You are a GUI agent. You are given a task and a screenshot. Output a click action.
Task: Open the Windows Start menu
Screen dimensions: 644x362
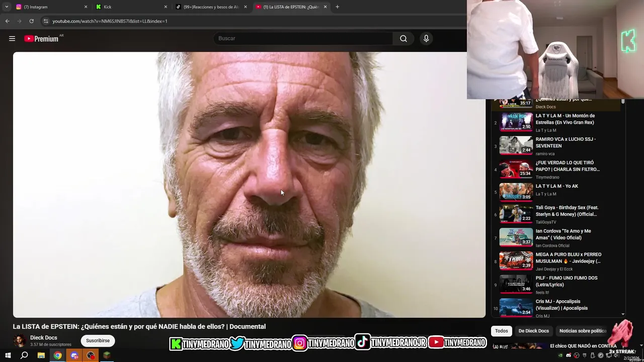click(x=8, y=355)
